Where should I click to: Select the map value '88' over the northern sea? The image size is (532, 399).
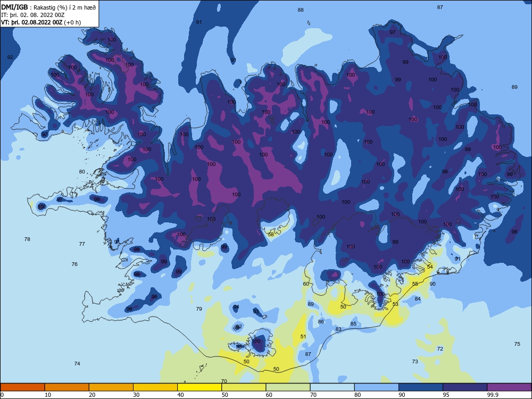pos(301,10)
